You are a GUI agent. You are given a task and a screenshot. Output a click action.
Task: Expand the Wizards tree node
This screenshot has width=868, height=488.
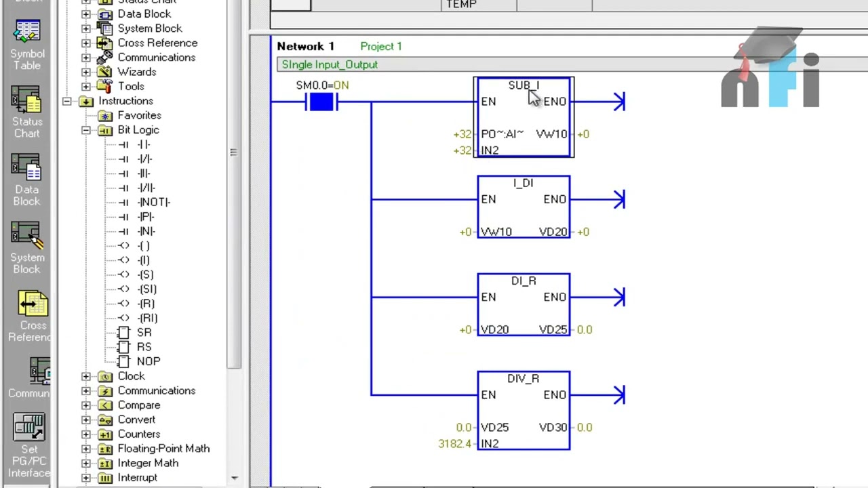pyautogui.click(x=86, y=72)
